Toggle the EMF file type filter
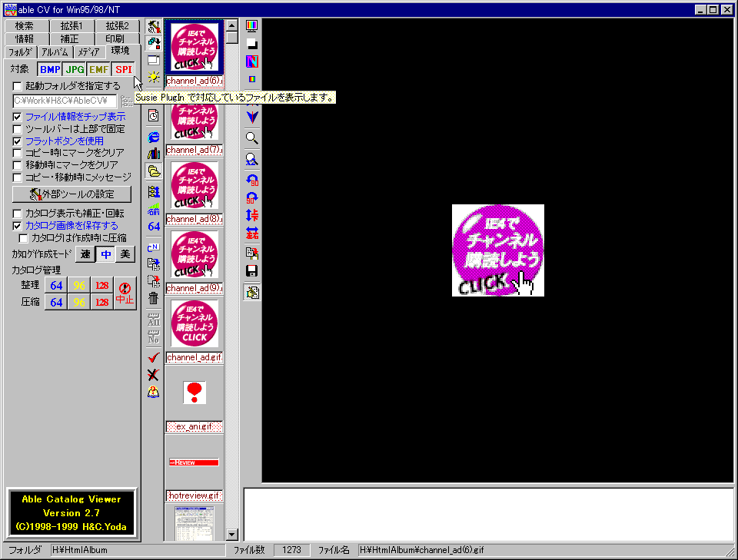Screen dimensions: 738x560 point(99,70)
